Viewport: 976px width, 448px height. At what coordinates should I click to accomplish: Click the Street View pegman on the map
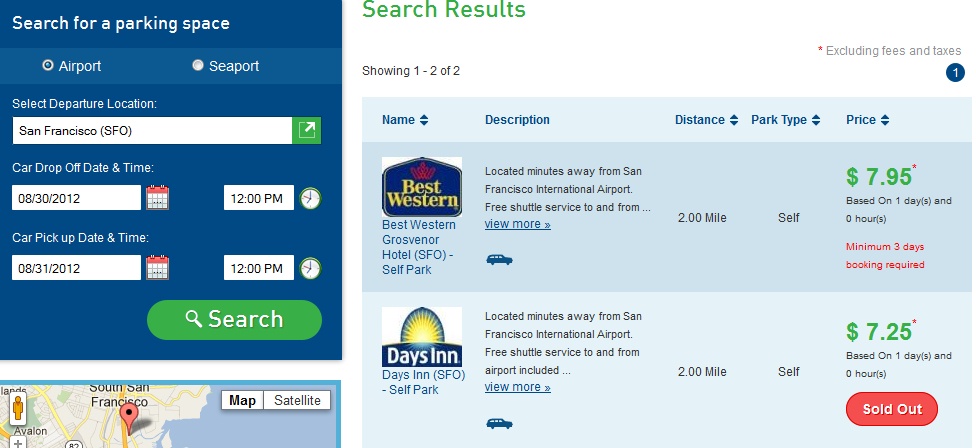coord(18,408)
